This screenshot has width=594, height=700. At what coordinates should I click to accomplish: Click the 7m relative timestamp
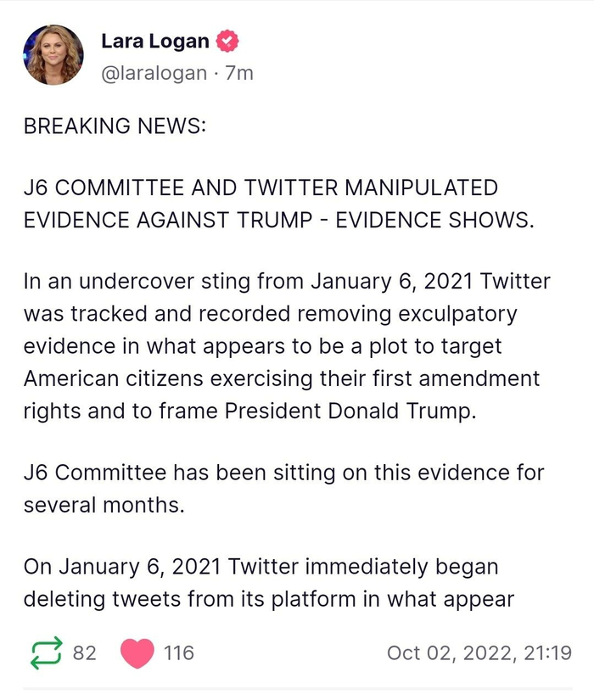pos(239,73)
